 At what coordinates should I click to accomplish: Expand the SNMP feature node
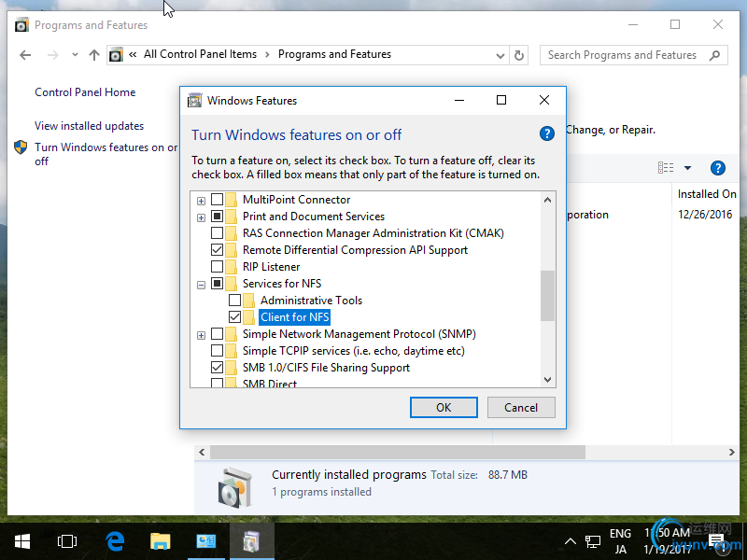201,335
